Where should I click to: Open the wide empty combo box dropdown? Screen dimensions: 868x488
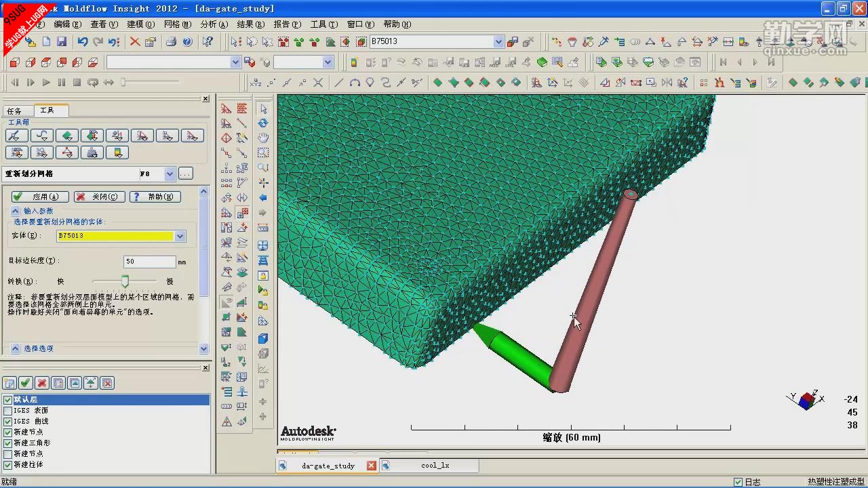coord(235,62)
